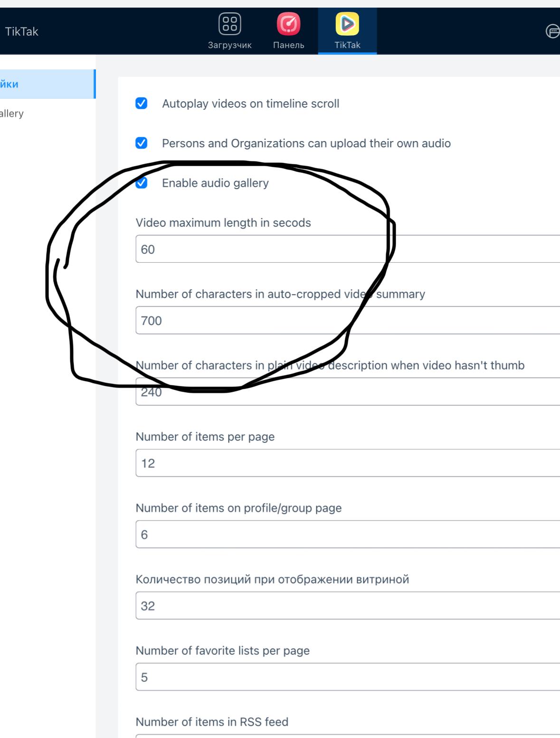Click the plain video description characters field

(347, 393)
